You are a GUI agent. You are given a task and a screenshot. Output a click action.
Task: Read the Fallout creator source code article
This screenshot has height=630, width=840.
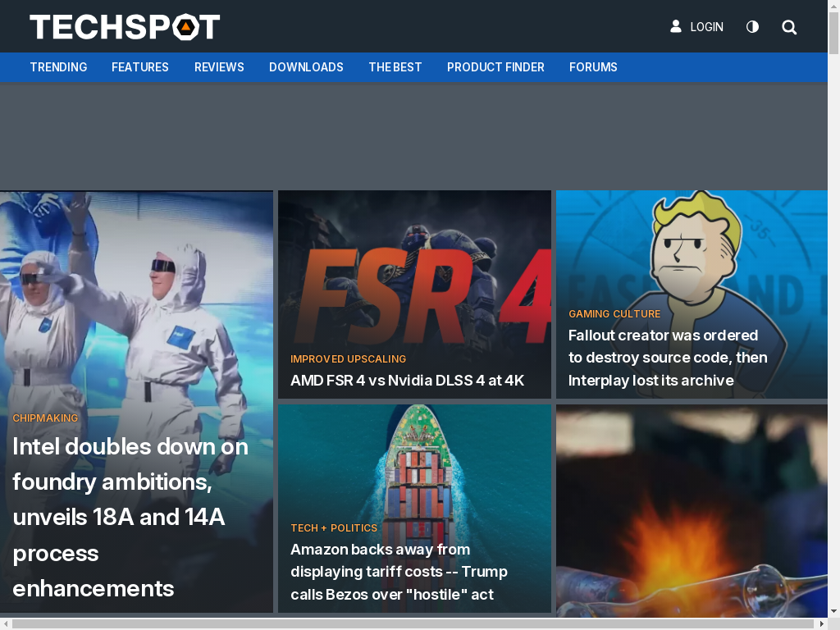click(668, 358)
